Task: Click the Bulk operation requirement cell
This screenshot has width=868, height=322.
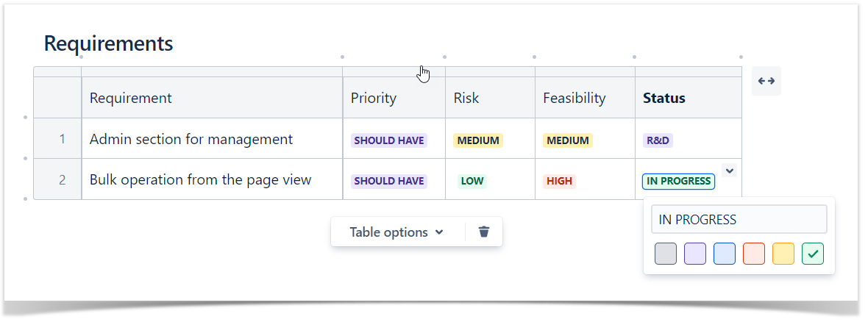Action: point(212,179)
